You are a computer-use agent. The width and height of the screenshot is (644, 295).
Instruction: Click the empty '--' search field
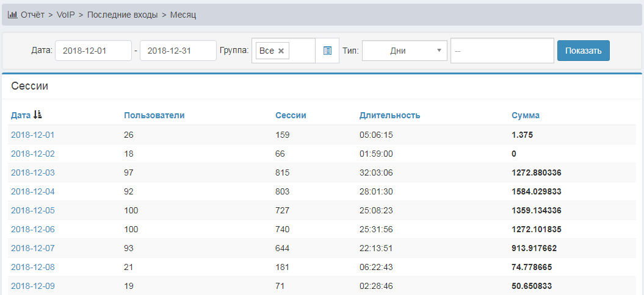click(x=502, y=51)
